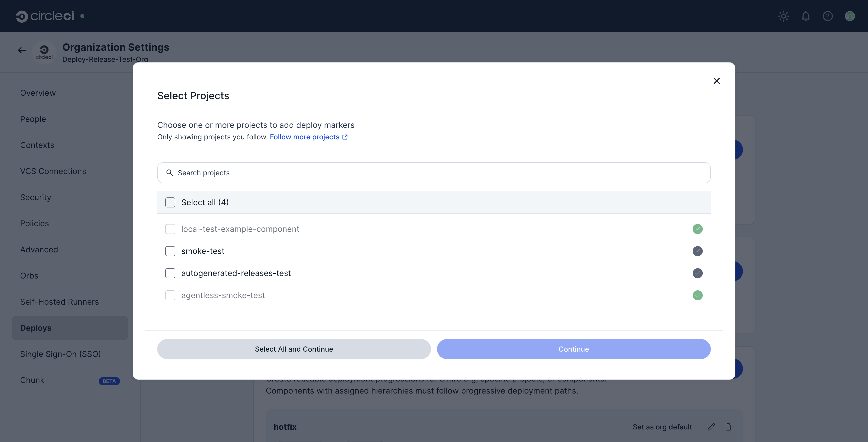Check the Select all (4) checkbox

(x=170, y=202)
